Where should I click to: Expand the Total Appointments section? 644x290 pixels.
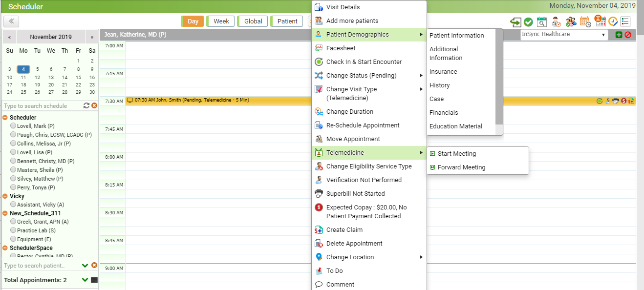85,280
